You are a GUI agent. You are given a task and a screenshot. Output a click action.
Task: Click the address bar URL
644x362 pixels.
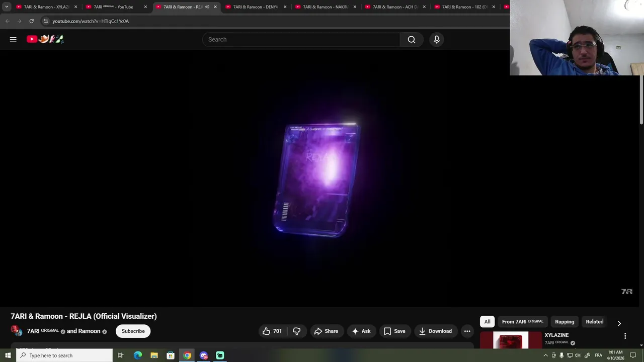(91, 21)
